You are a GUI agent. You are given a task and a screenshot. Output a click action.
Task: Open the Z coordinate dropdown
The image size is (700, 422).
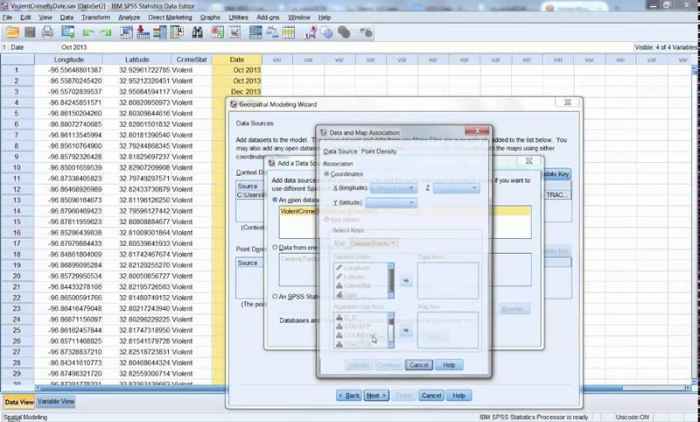457,187
